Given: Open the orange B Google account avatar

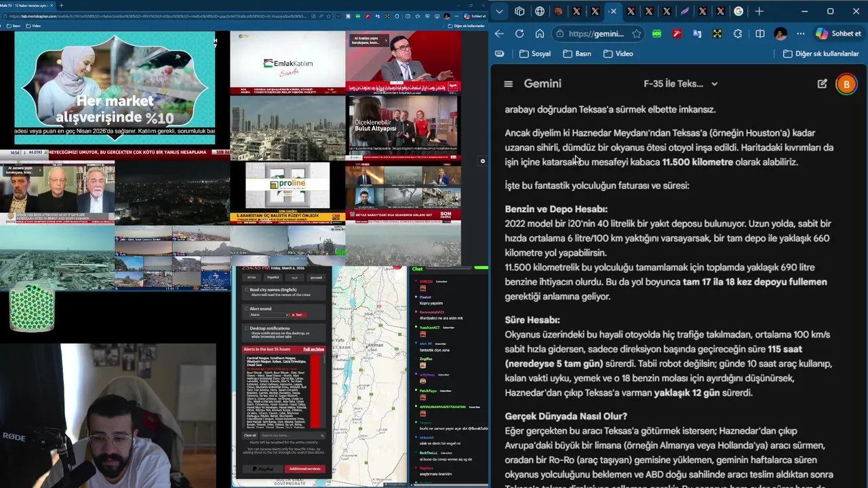Looking at the screenshot, I should point(846,85).
